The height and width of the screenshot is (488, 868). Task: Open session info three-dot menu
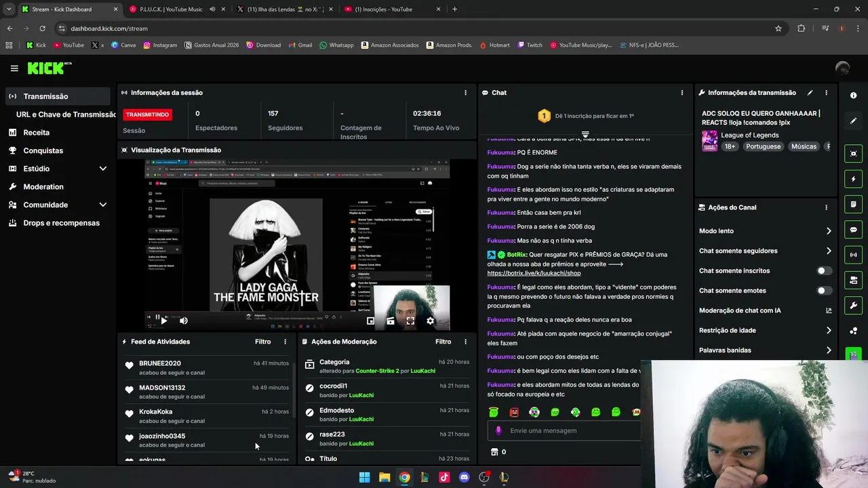click(x=465, y=93)
